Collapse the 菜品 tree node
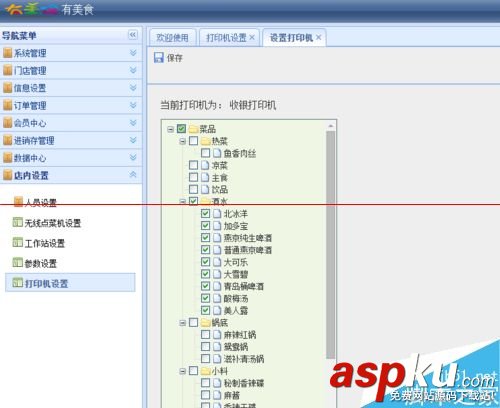Viewport: 500px width, 408px height. click(x=171, y=129)
